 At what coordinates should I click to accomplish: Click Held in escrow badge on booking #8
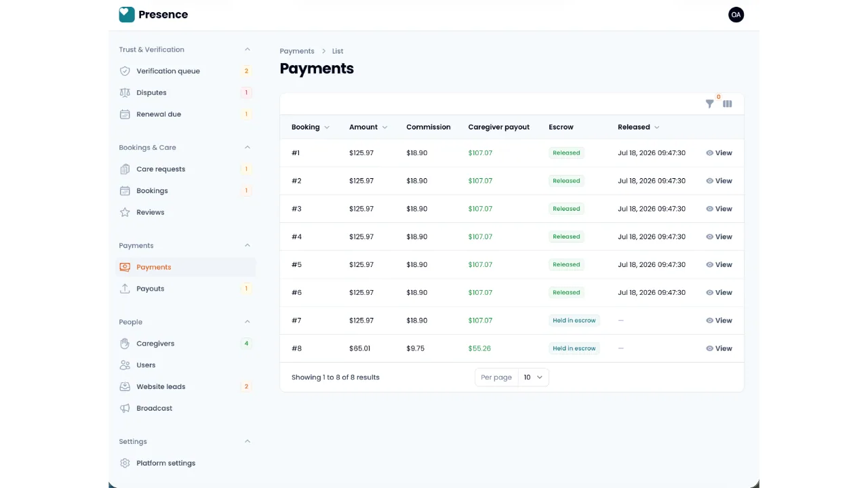pos(574,348)
